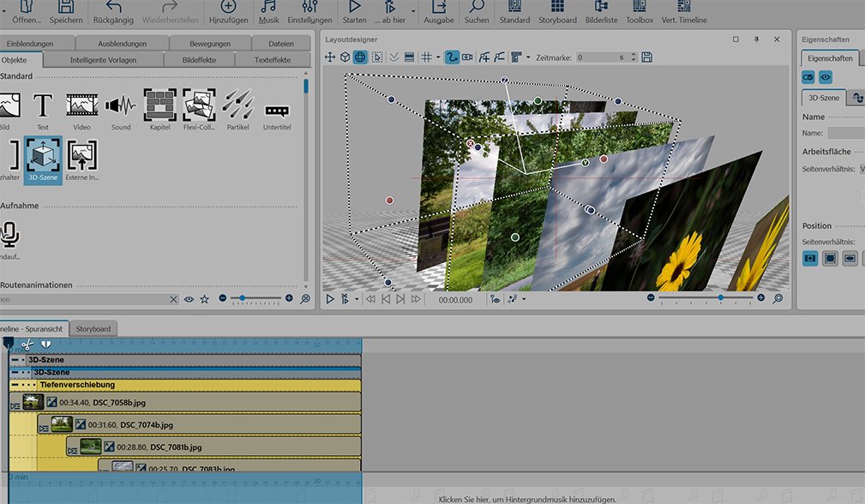Viewport: 865px width, 504px height.
Task: Click the Flexi-Collage object icon
Action: pyautogui.click(x=199, y=106)
